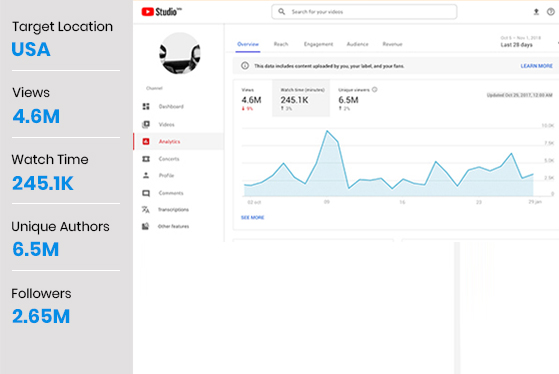Switch to the Overview tab
The height and width of the screenshot is (374, 559).
[x=248, y=44]
